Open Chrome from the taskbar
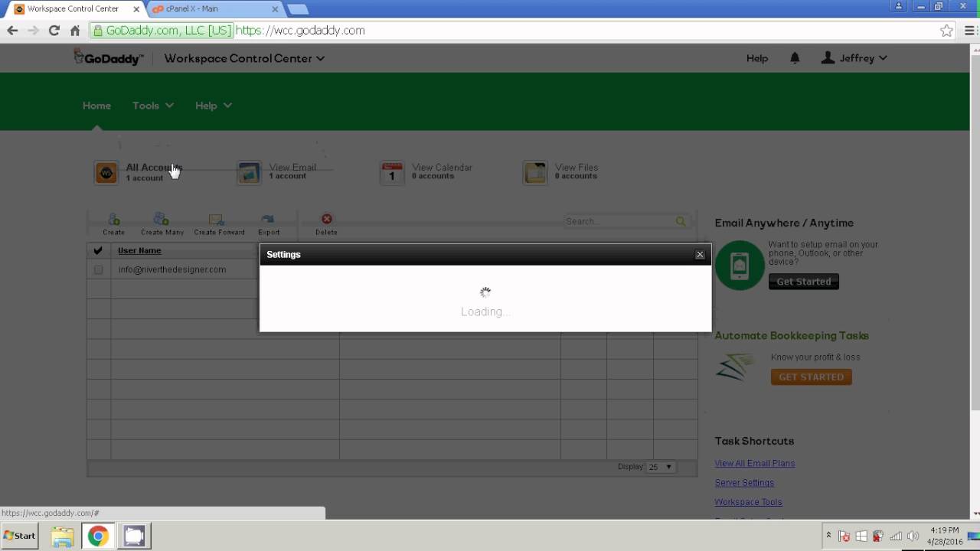Viewport: 980px width, 551px height. point(97,536)
